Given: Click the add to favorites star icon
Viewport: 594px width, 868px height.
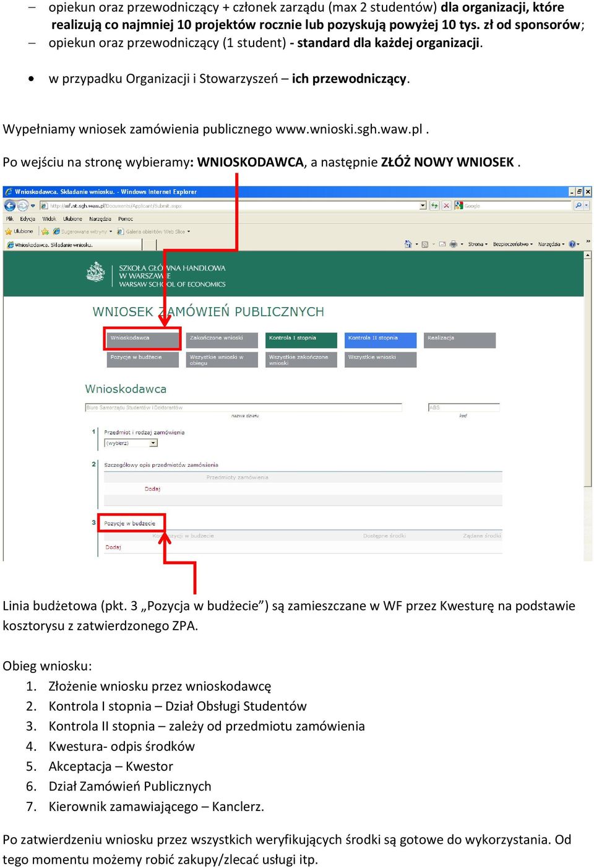Looking at the screenshot, I should click(x=45, y=232).
